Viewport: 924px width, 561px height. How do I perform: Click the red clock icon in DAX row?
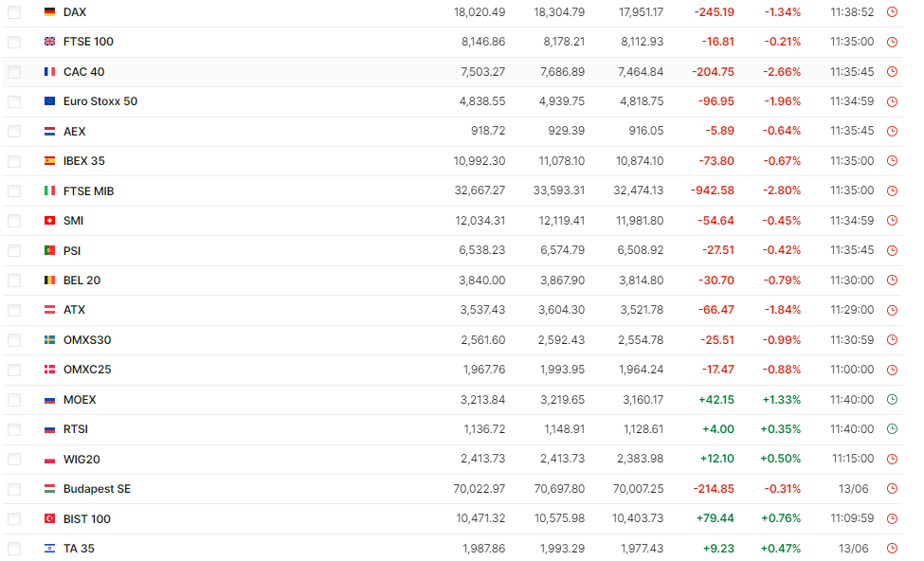[892, 12]
